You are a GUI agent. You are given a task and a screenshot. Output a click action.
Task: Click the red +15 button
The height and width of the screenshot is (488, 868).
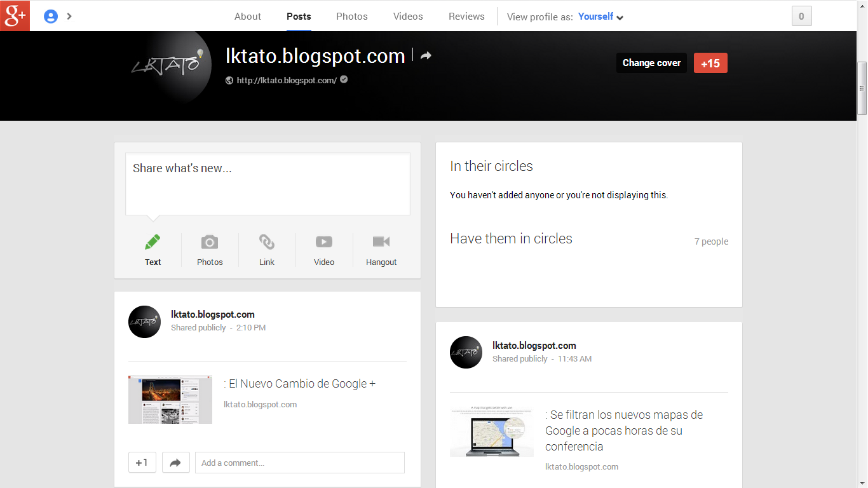710,63
